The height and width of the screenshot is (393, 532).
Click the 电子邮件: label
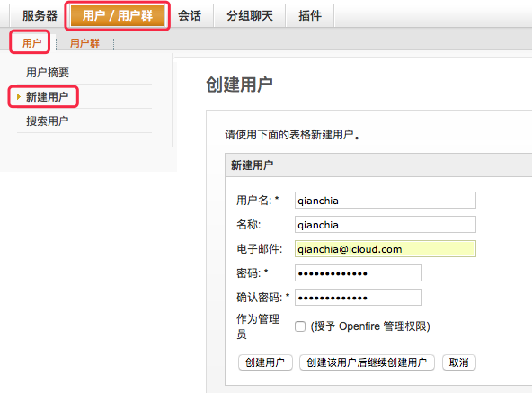(259, 249)
